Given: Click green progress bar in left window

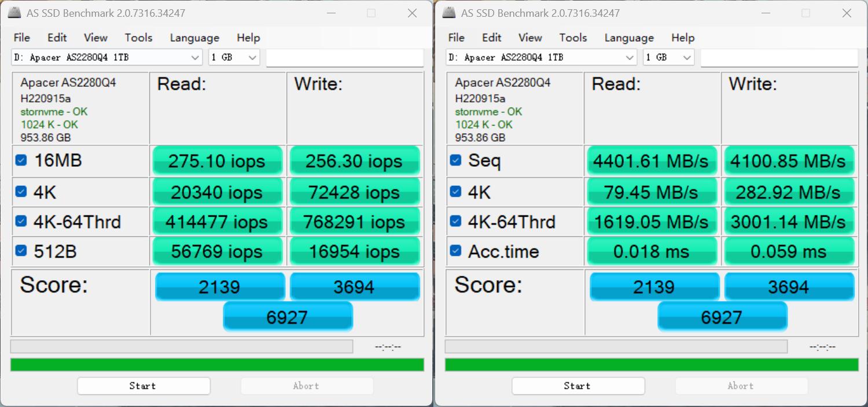Looking at the screenshot, I should (217, 365).
